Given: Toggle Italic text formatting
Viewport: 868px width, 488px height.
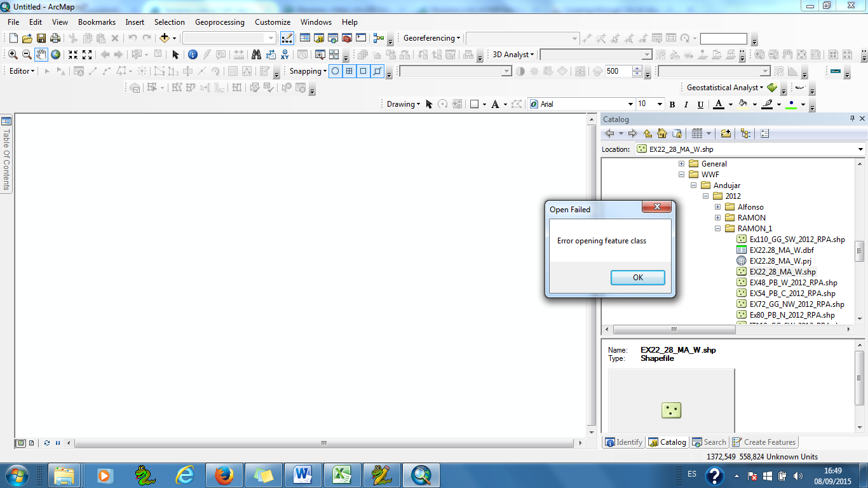Looking at the screenshot, I should (686, 104).
